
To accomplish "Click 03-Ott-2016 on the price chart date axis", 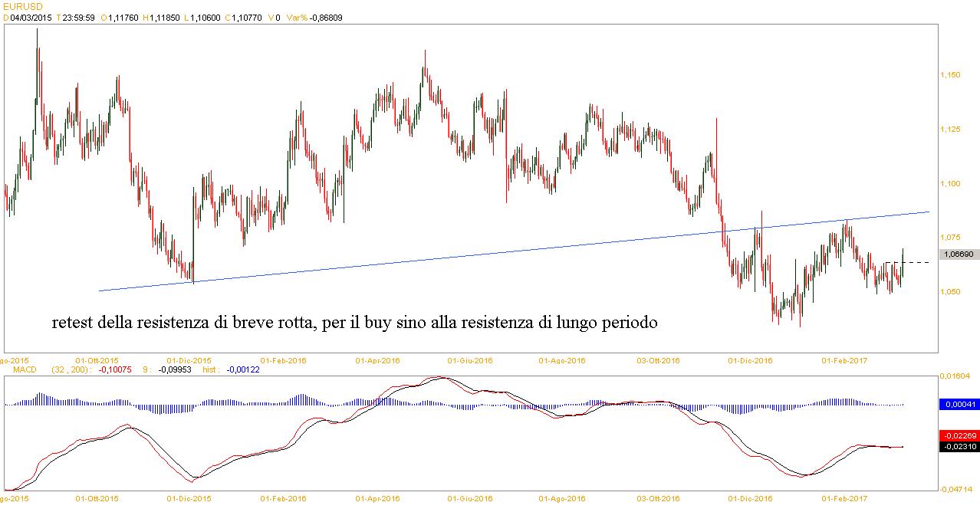I will click(x=657, y=360).
